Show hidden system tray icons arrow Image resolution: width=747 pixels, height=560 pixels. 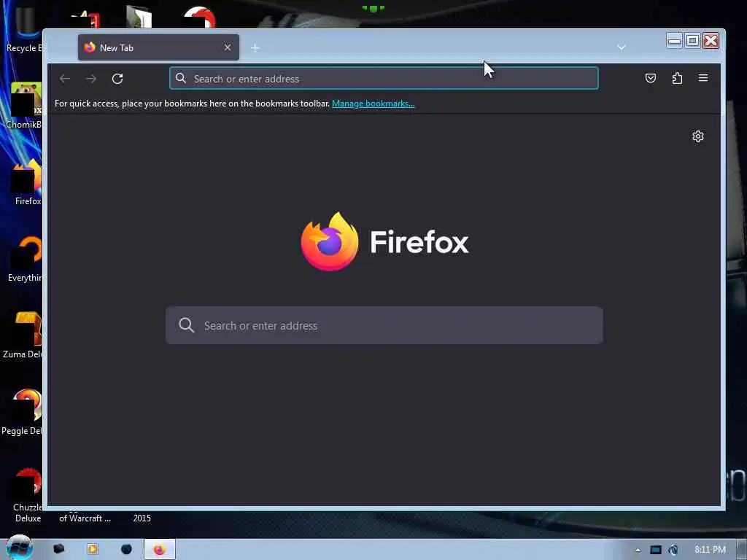pos(638,551)
